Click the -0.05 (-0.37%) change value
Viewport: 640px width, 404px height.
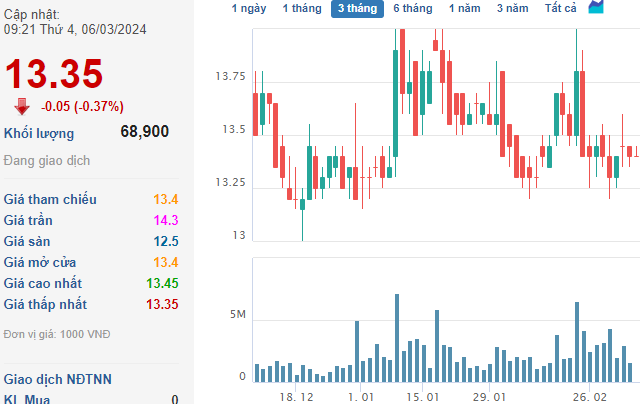(82, 107)
